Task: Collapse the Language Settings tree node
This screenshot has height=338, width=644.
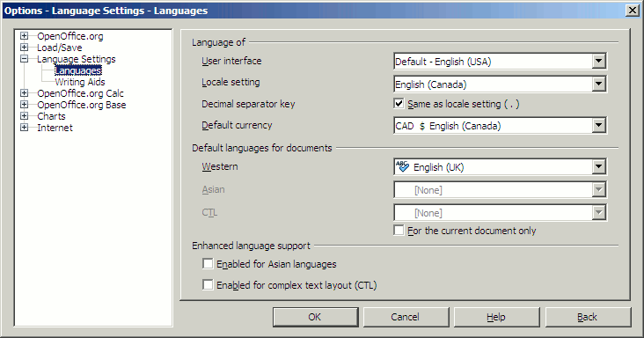Action: [25, 59]
